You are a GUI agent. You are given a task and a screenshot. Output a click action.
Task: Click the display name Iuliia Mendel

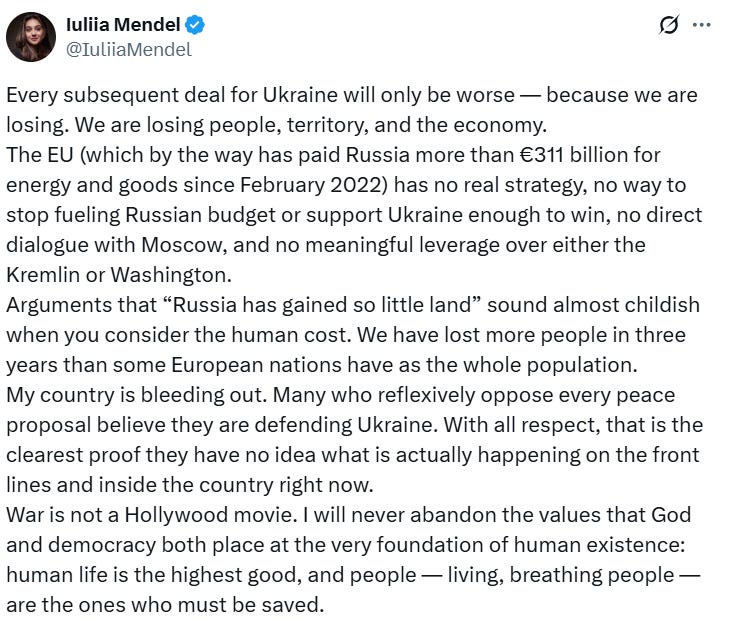click(x=123, y=25)
